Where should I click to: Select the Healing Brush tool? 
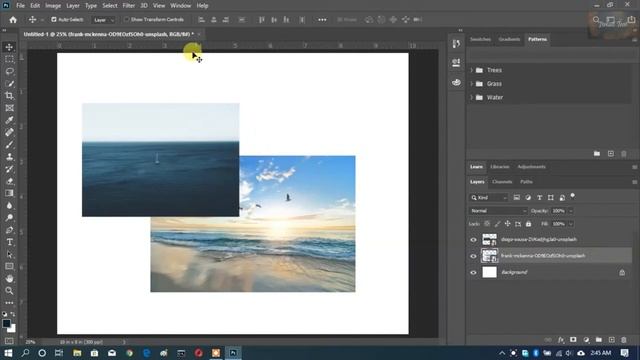tap(9, 132)
